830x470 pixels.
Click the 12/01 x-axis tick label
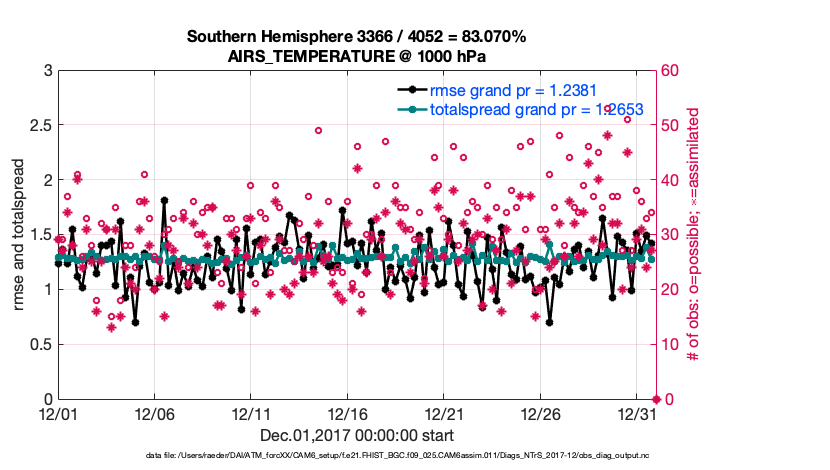[x=58, y=413]
